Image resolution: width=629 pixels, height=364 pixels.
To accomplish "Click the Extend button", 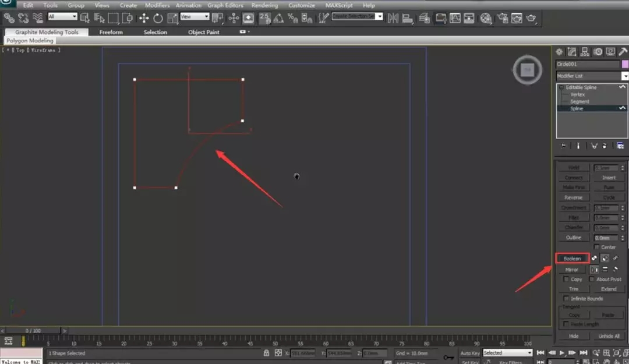I will pos(609,289).
